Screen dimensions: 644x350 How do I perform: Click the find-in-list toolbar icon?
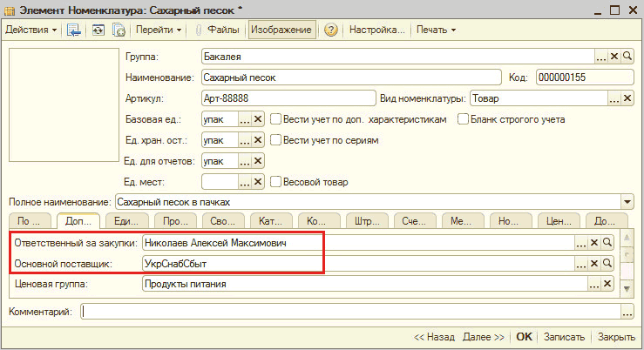(74, 30)
